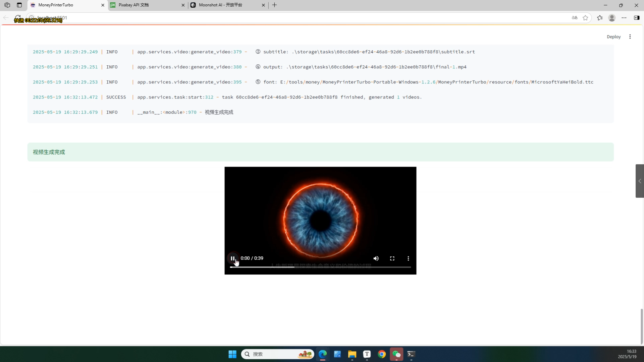
Task: Click the Deploy button
Action: 613,37
